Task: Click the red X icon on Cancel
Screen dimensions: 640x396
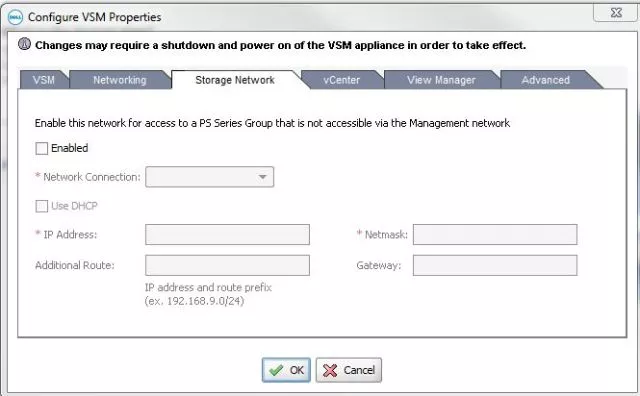Action: pyautogui.click(x=330, y=370)
